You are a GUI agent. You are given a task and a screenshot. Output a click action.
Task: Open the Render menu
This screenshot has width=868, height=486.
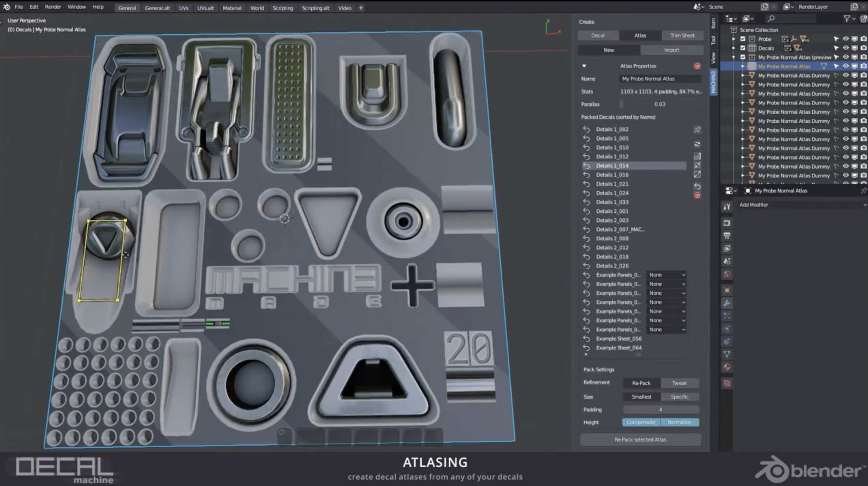pos(53,7)
